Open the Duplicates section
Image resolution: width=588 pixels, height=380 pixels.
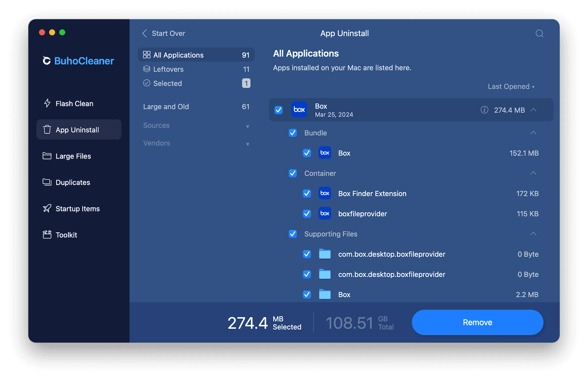[79, 182]
